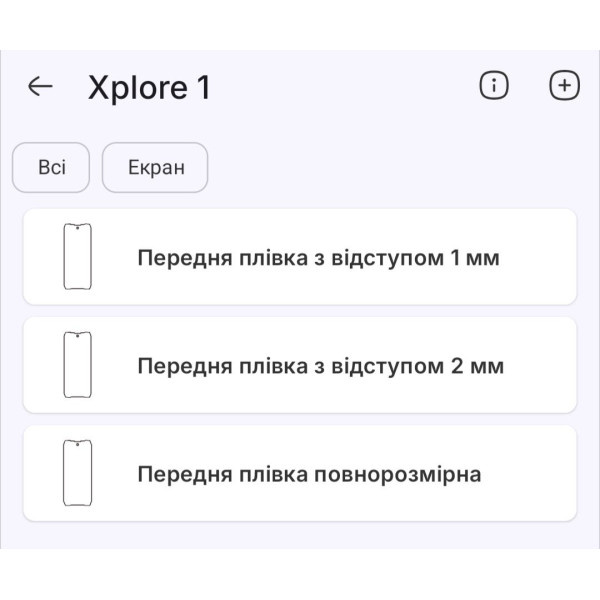The height and width of the screenshot is (600, 600).
Task: Click phone outline icon for повнорозмірна film
Action: pyautogui.click(x=78, y=473)
